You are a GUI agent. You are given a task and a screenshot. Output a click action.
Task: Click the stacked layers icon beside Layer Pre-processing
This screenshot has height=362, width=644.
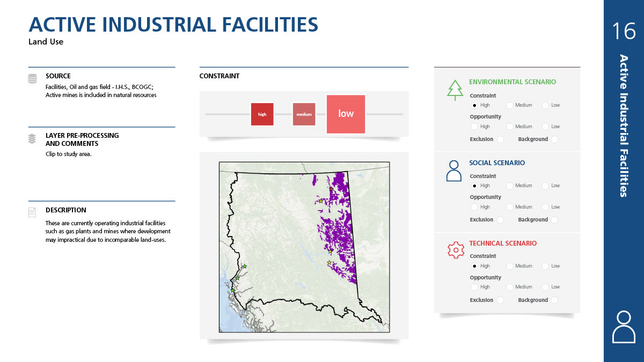coord(33,139)
